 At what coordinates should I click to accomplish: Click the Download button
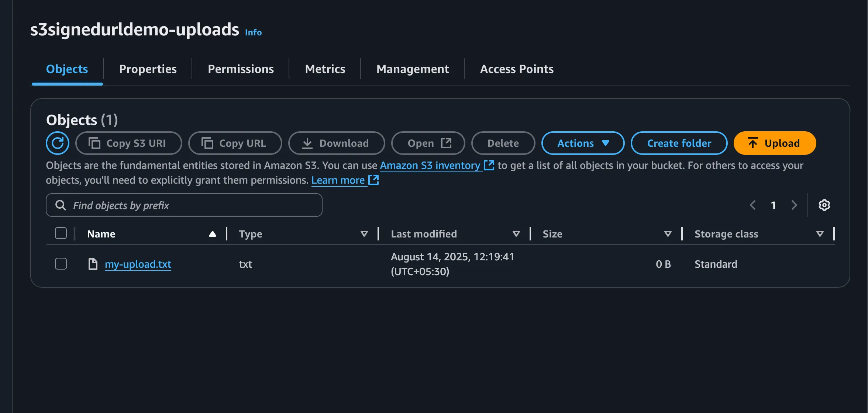coord(337,143)
